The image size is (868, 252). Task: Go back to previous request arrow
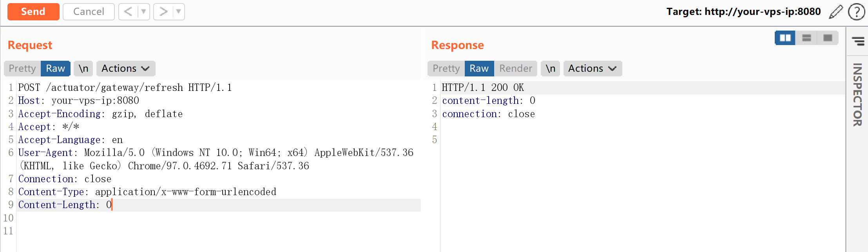click(x=128, y=12)
